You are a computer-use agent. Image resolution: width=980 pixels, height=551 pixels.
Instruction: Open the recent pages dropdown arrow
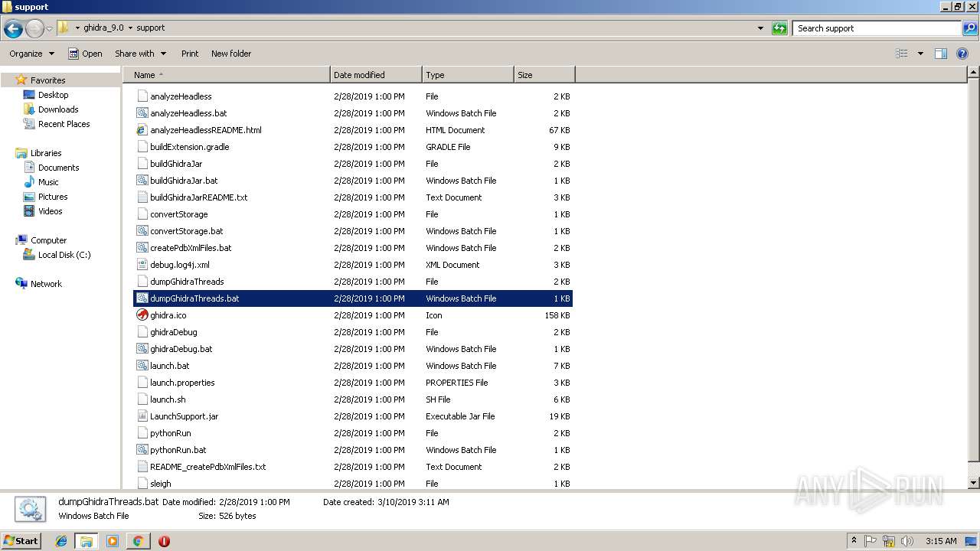coord(50,28)
